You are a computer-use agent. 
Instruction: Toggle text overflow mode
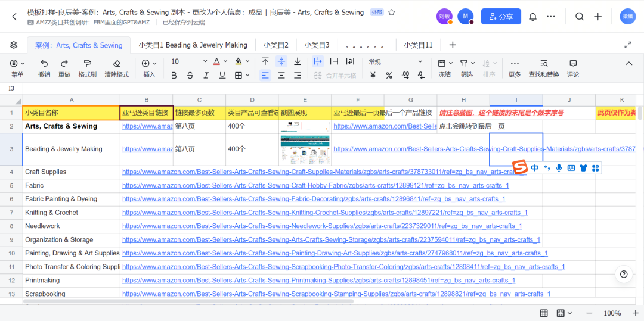pyautogui.click(x=318, y=61)
